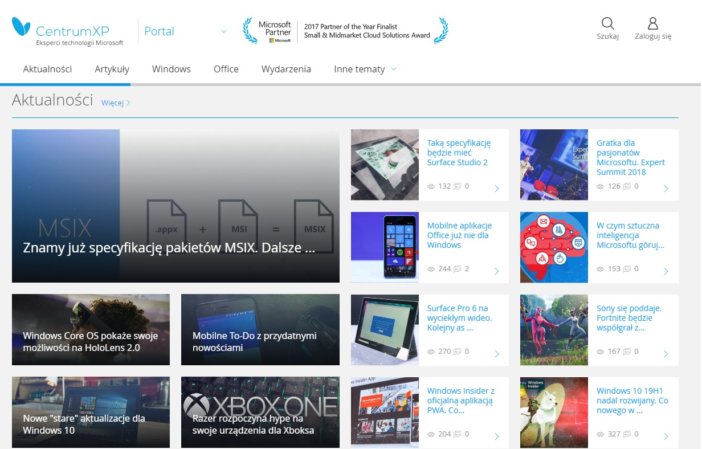Click comments icon on Windows Insider PWA card
This screenshot has width=702, height=449.
click(457, 434)
